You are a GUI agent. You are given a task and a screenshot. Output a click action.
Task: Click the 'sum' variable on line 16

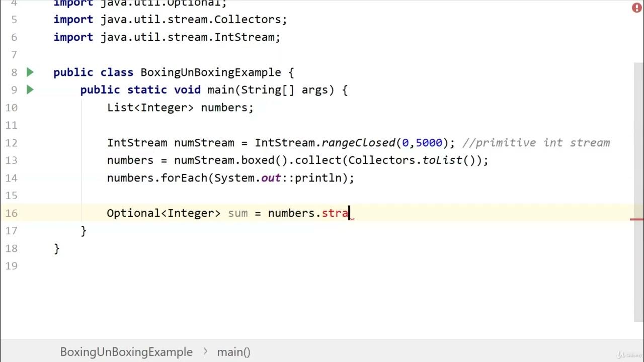pyautogui.click(x=237, y=213)
